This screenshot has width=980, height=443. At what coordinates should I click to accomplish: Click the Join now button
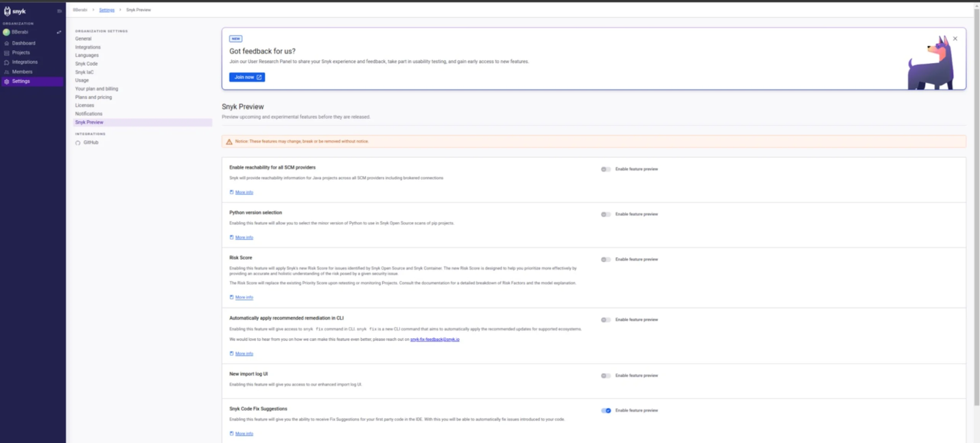[247, 77]
